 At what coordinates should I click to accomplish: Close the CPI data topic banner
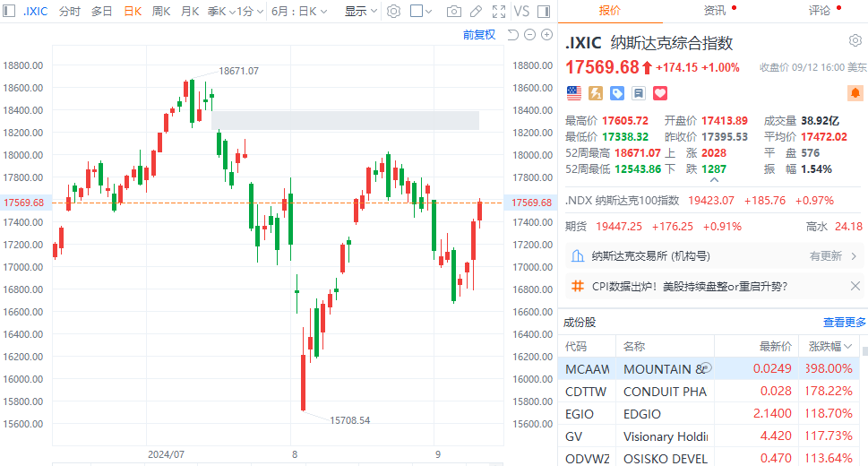pos(855,286)
